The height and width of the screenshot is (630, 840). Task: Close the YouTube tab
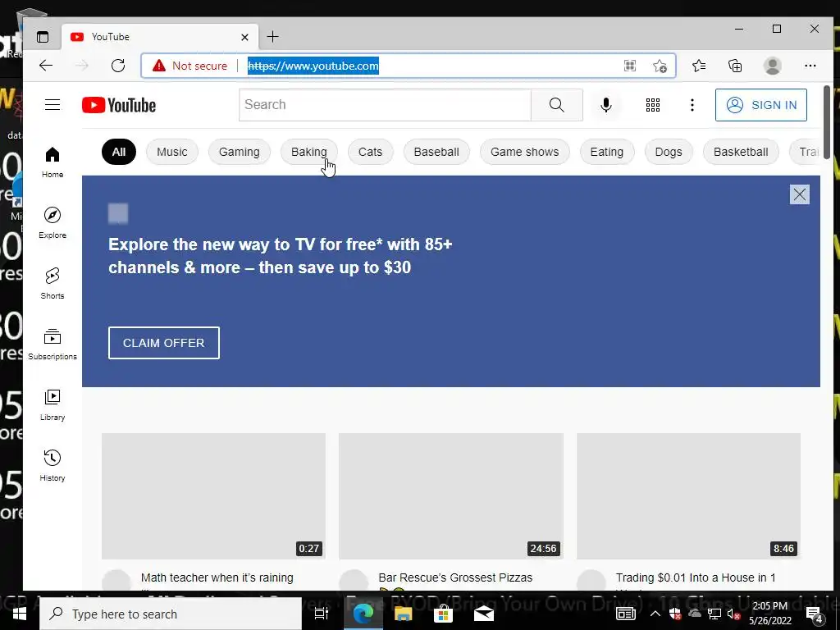pyautogui.click(x=244, y=37)
